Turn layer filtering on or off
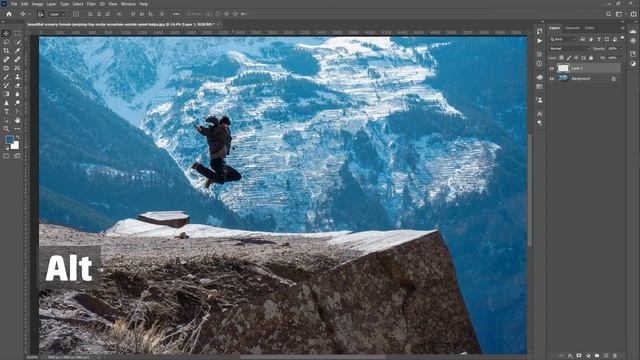The width and height of the screenshot is (640, 360). point(622,38)
